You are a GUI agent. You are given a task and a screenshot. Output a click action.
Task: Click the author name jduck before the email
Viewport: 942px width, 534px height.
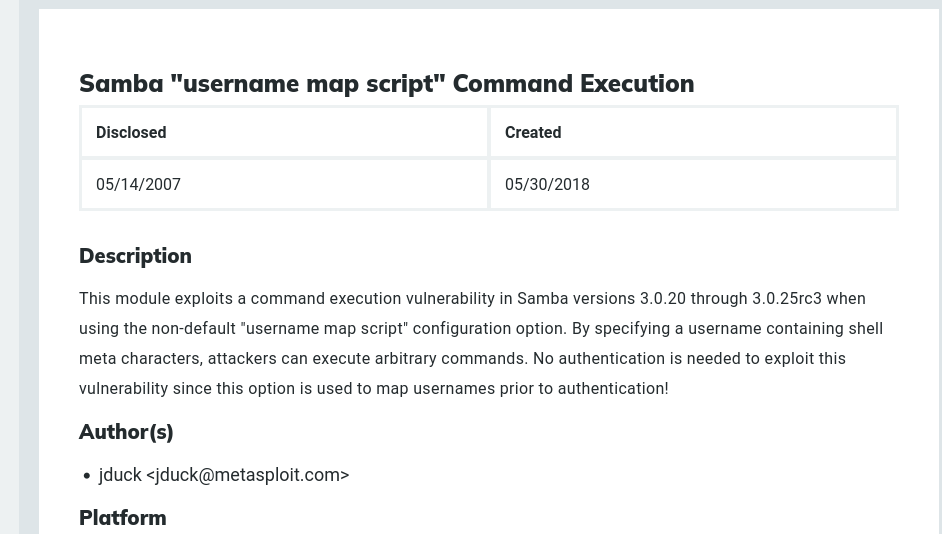120,475
